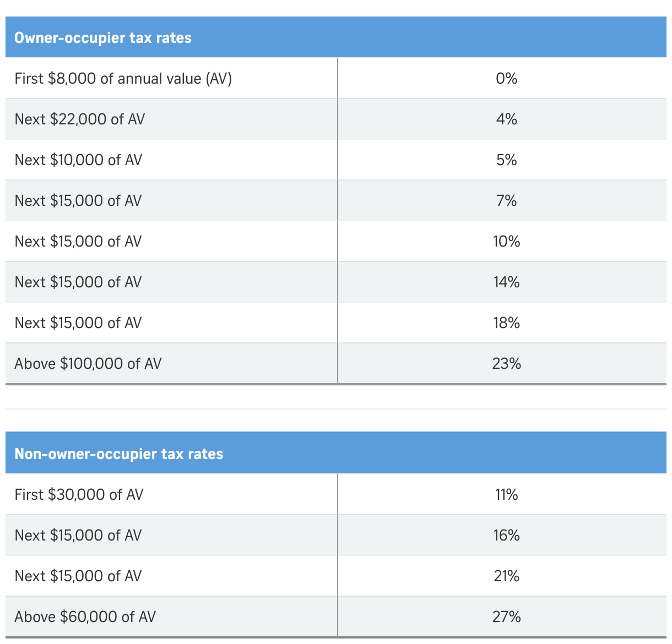The height and width of the screenshot is (644, 672).
Task: Select the Above $100,000 of AV row
Action: (x=88, y=364)
